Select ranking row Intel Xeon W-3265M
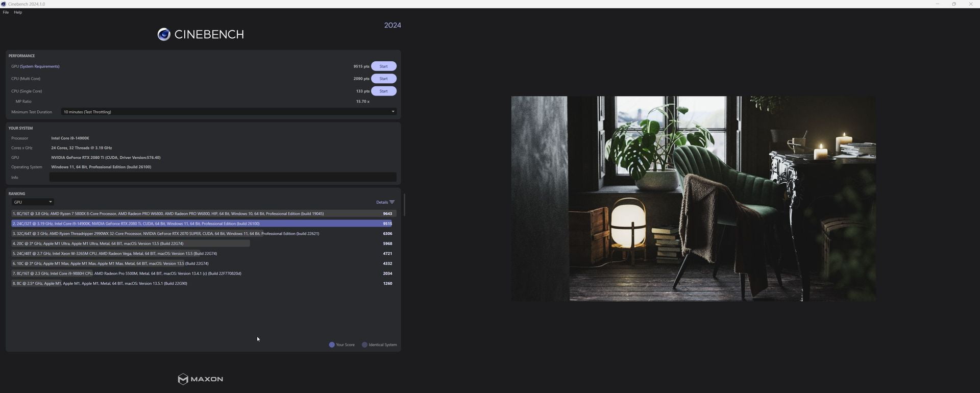This screenshot has height=393, width=980. point(203,254)
